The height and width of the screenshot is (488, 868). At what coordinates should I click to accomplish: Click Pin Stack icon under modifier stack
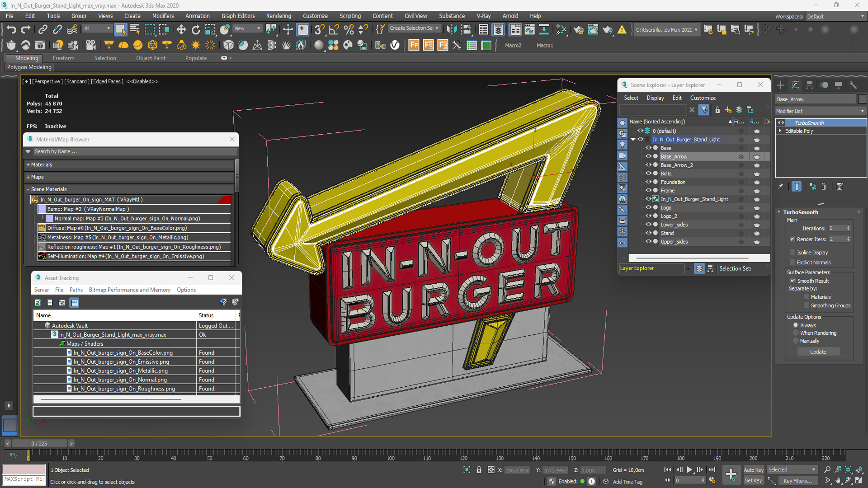tap(780, 187)
